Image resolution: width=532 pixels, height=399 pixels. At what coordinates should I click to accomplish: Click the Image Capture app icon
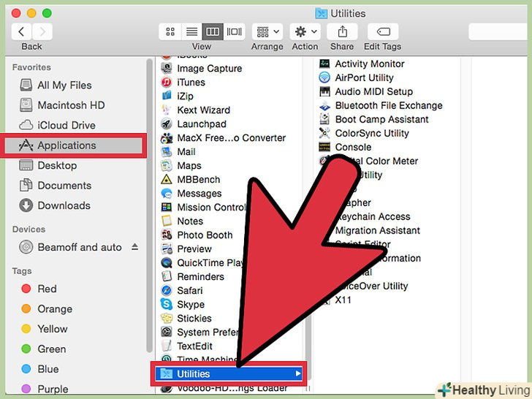pos(167,68)
